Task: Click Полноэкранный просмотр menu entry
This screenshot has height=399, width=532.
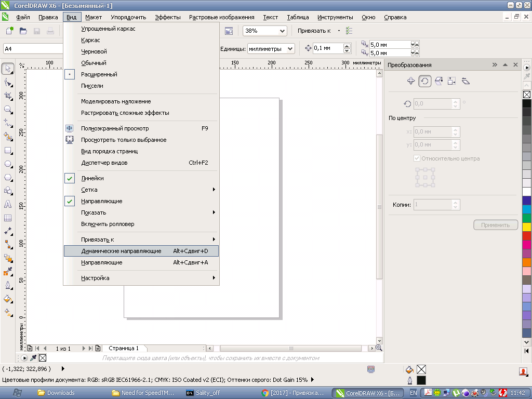Action: (141, 128)
